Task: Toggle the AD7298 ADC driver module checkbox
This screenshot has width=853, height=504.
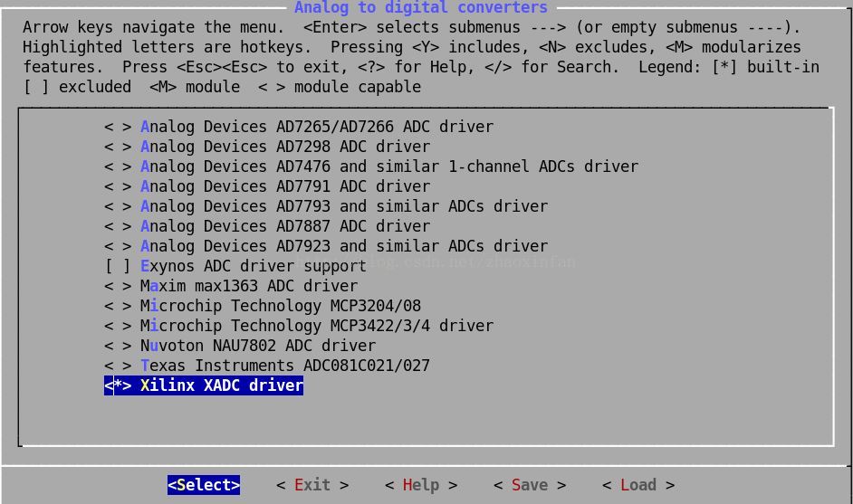Action: (x=118, y=147)
